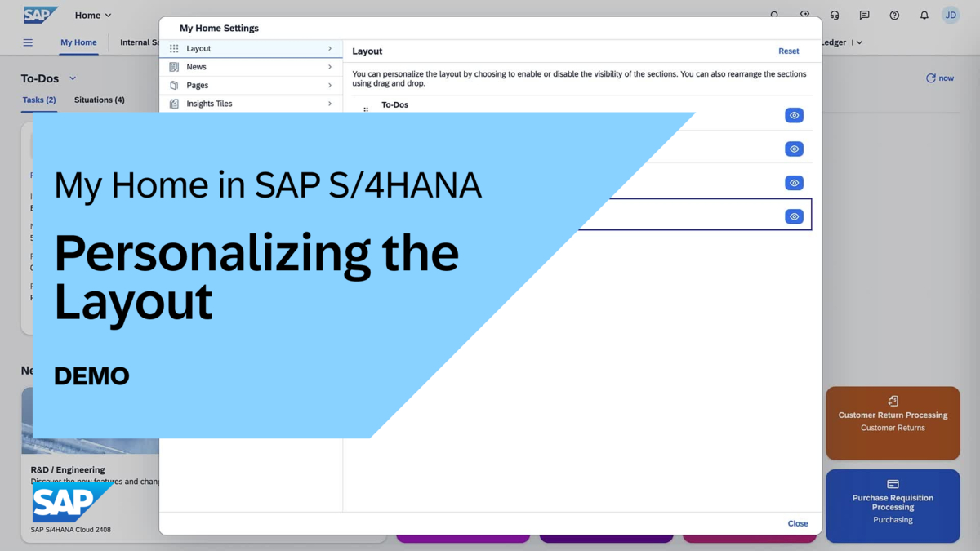Toggle the eye icon on the highlighted section
Screen dimensions: 980x551
pos(793,216)
